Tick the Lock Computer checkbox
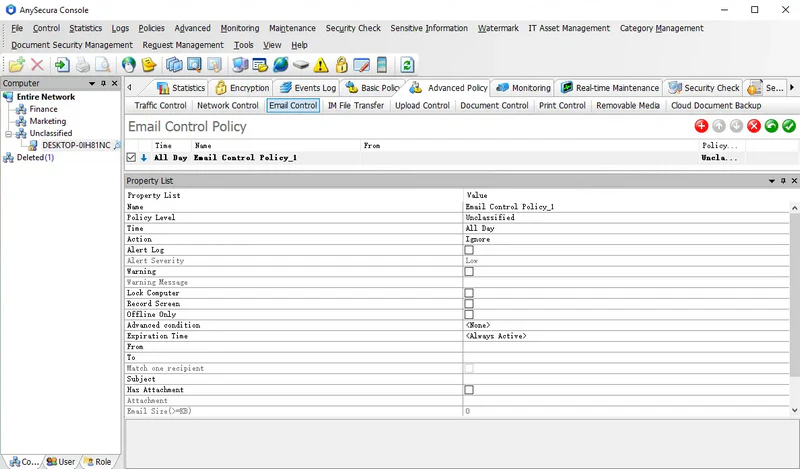Image resolution: width=800 pixels, height=469 pixels. [x=469, y=293]
